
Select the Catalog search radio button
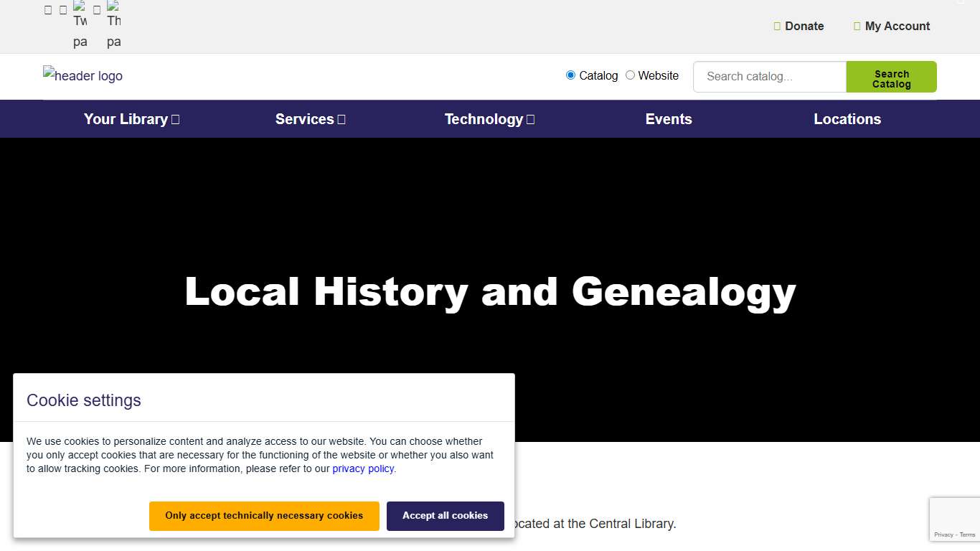(x=570, y=75)
